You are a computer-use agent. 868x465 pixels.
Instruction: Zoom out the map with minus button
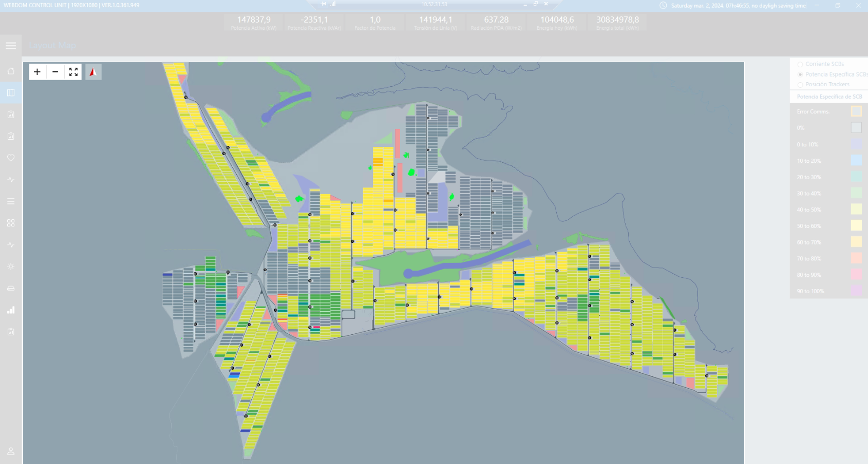tap(55, 72)
